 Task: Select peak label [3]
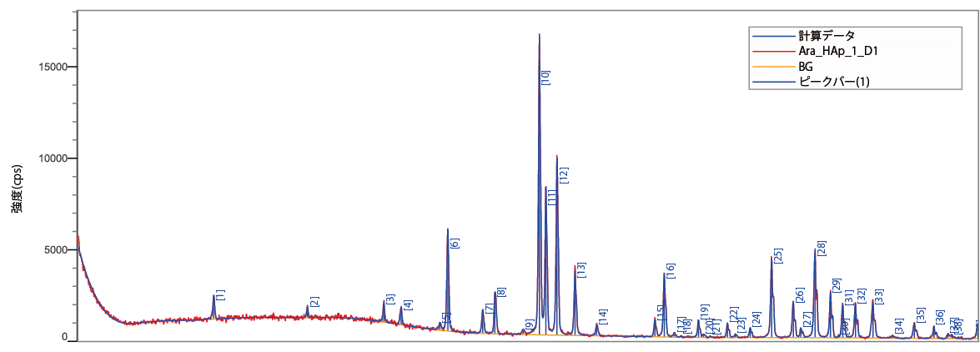pos(390,299)
